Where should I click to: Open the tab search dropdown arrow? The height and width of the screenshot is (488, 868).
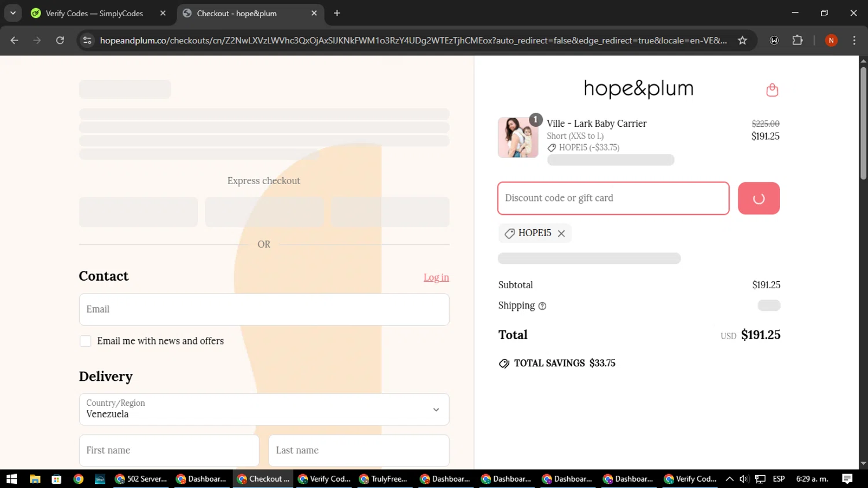(x=13, y=13)
